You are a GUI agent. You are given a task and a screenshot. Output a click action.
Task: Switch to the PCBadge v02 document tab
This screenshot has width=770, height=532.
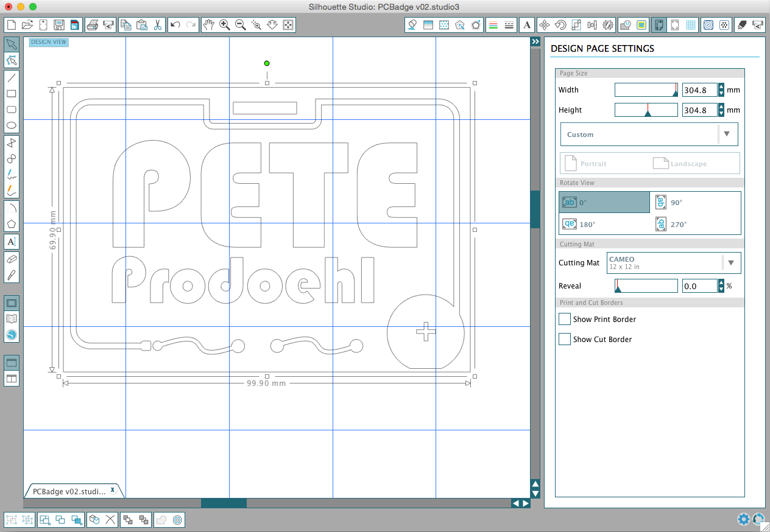pyautogui.click(x=69, y=491)
